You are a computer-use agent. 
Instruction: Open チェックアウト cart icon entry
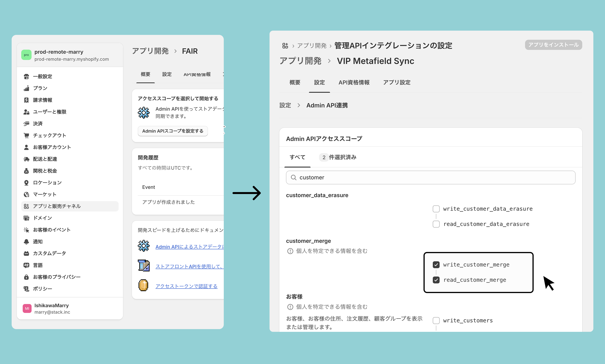coord(26,135)
